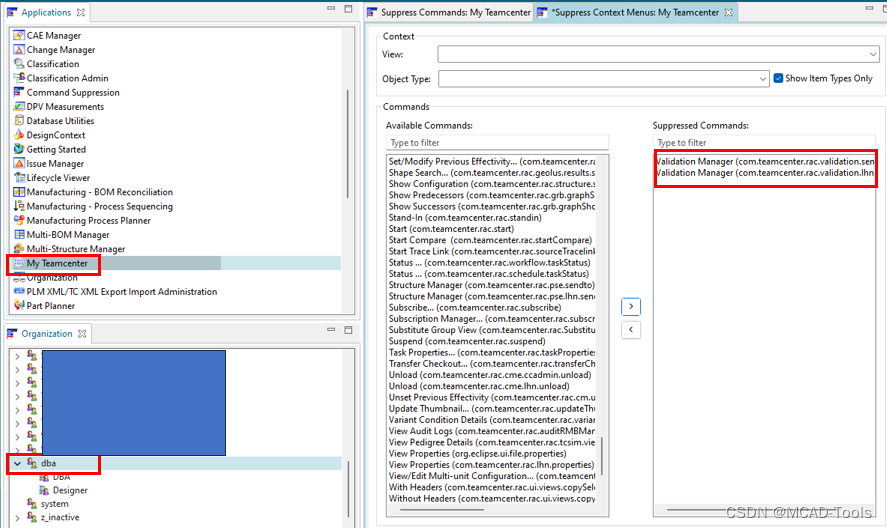
Task: Click the DPV Measurements icon
Action: coord(19,106)
